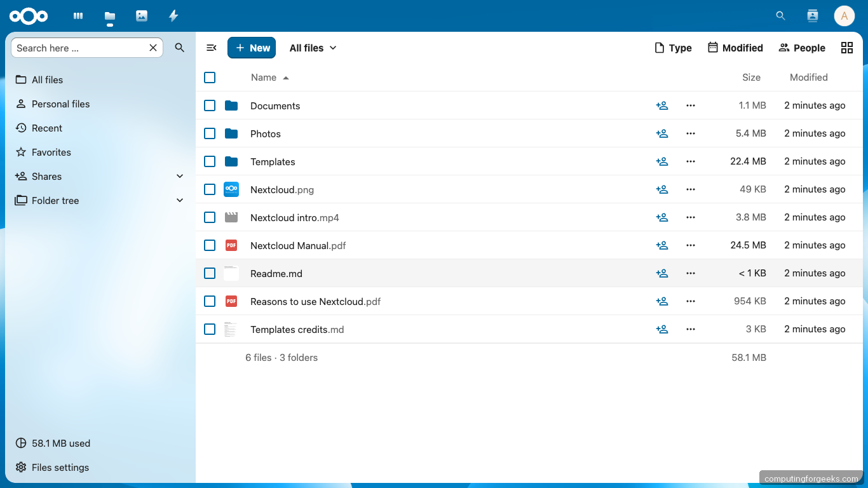Open search from the top bar

(x=780, y=15)
